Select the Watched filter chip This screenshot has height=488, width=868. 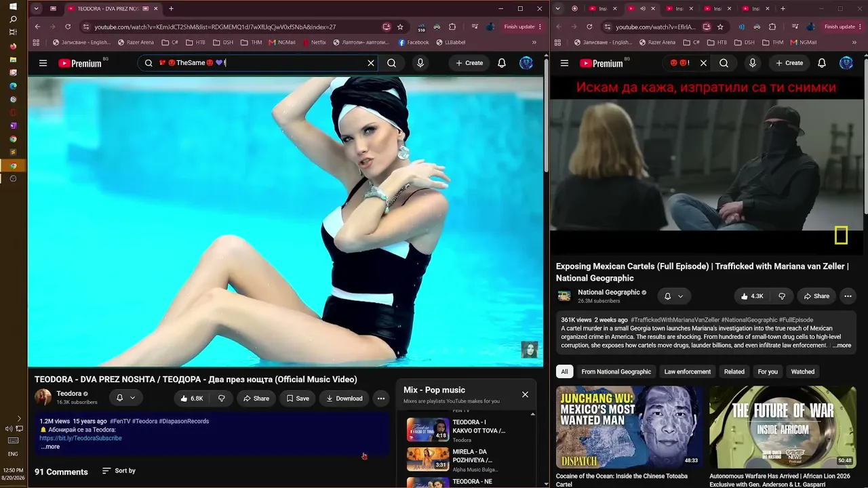[x=803, y=371]
